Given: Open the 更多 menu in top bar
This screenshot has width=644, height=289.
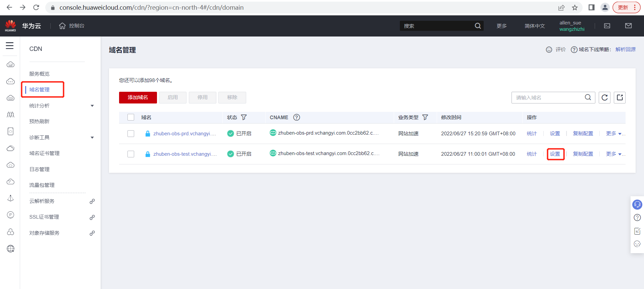Looking at the screenshot, I should (501, 26).
